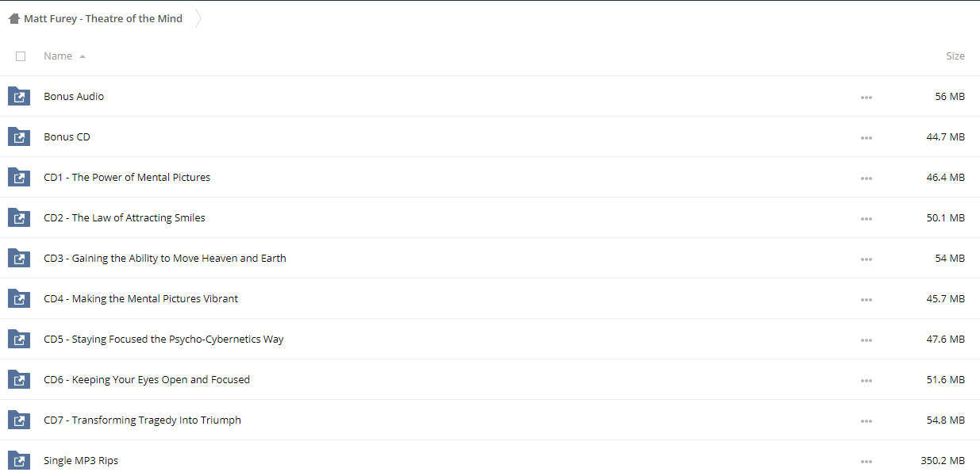Open CD1 - The Power of Mental Pictures

tap(127, 177)
